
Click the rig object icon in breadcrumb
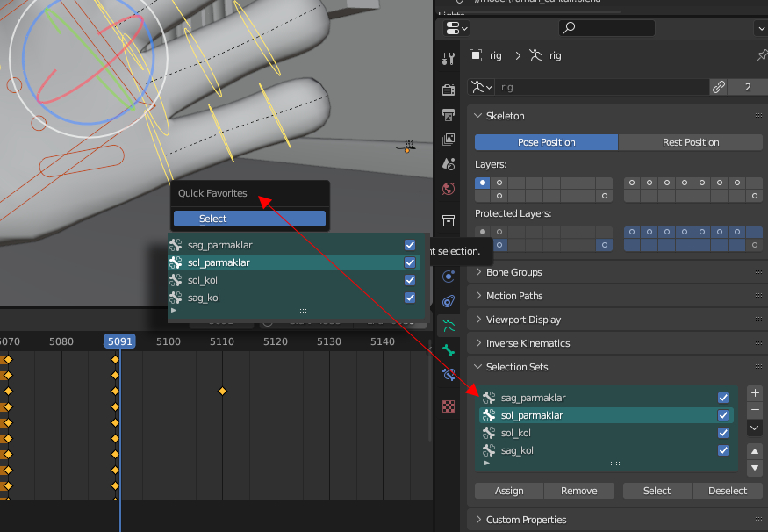coord(476,55)
